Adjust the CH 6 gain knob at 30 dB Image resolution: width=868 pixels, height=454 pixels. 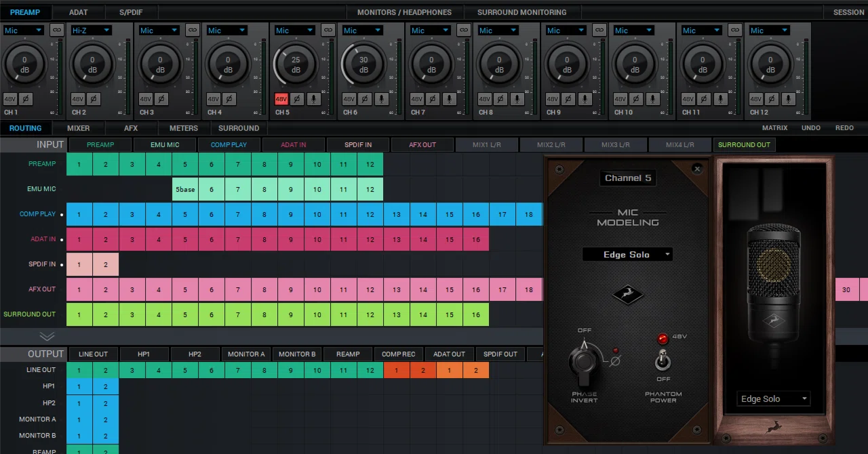(363, 64)
